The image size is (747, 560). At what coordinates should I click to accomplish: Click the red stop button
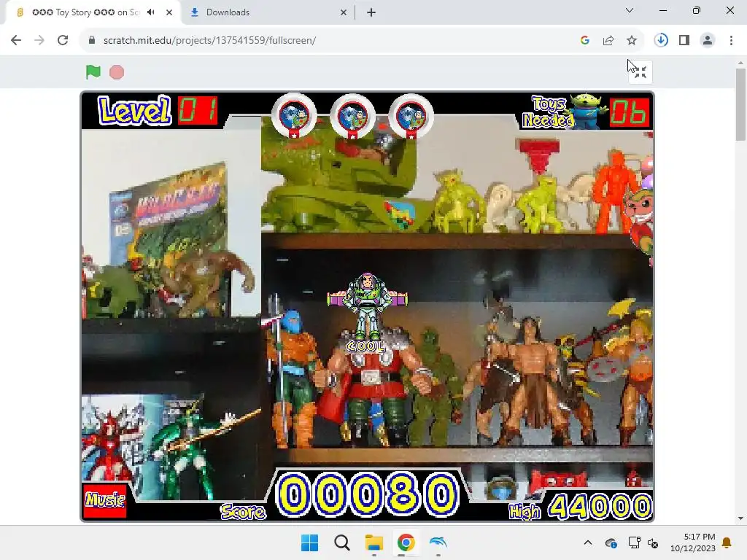coord(117,72)
